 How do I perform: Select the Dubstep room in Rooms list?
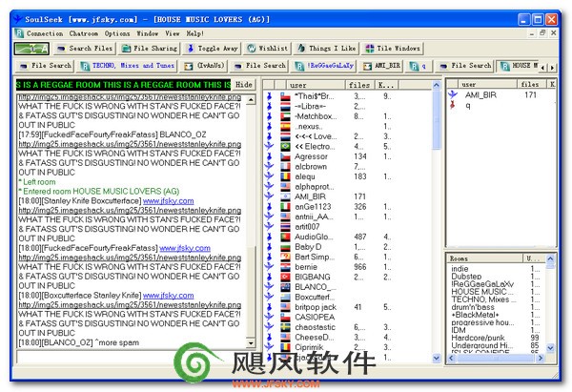pyautogui.click(x=466, y=277)
